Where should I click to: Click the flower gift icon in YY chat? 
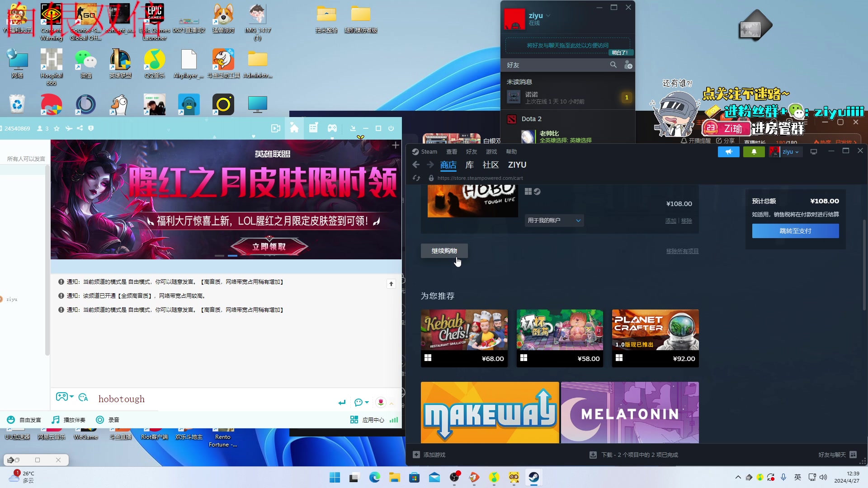[x=381, y=402]
